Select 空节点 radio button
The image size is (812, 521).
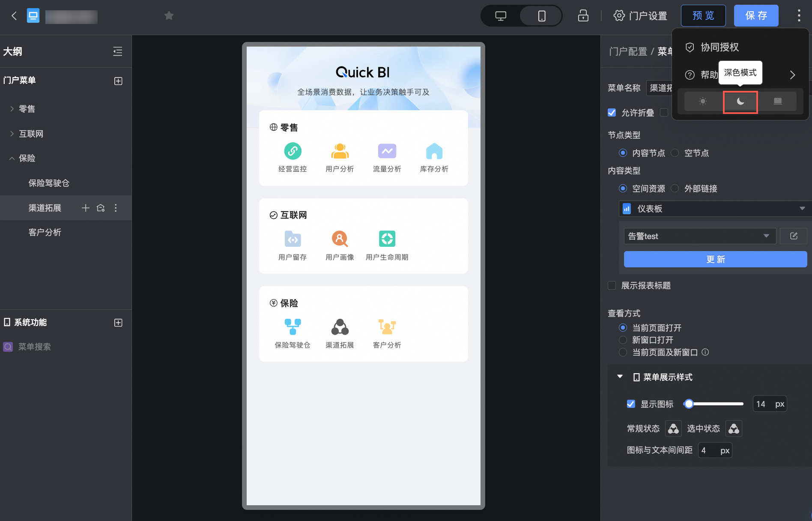tap(675, 153)
